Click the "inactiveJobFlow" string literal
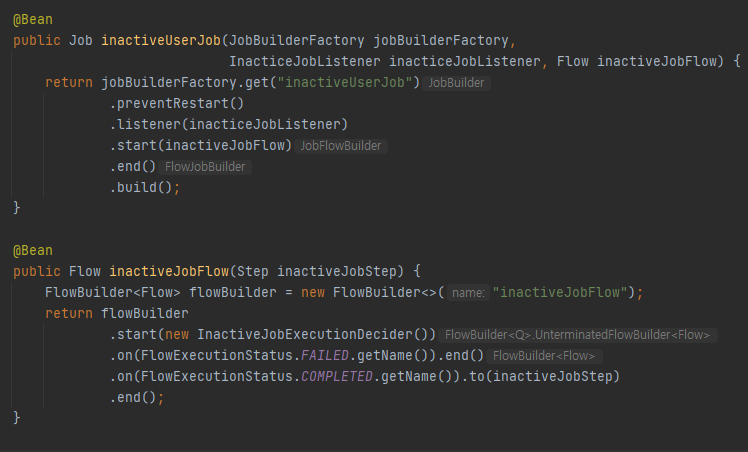The width and height of the screenshot is (748, 452). pos(560,292)
